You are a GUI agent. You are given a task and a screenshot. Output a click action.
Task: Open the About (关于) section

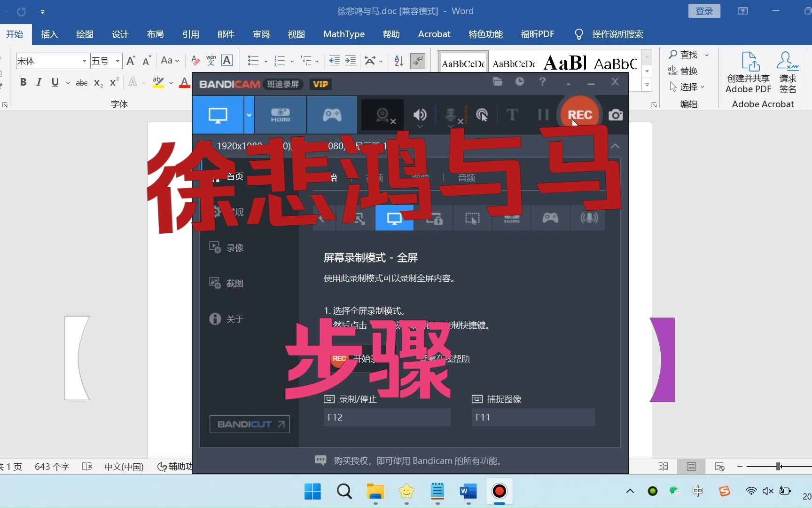coord(226,319)
